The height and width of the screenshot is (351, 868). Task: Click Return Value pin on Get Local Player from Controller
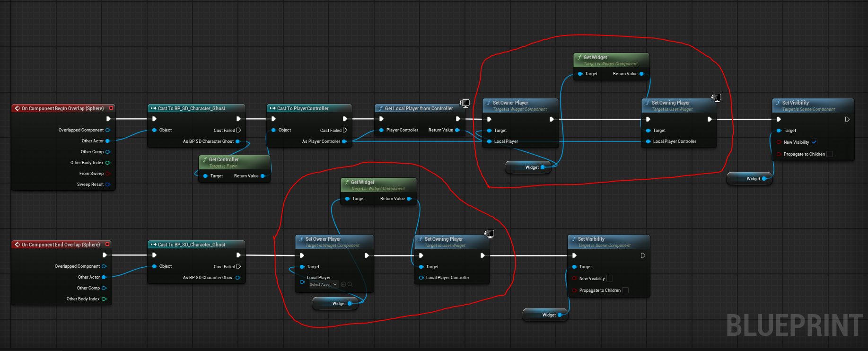(x=457, y=130)
